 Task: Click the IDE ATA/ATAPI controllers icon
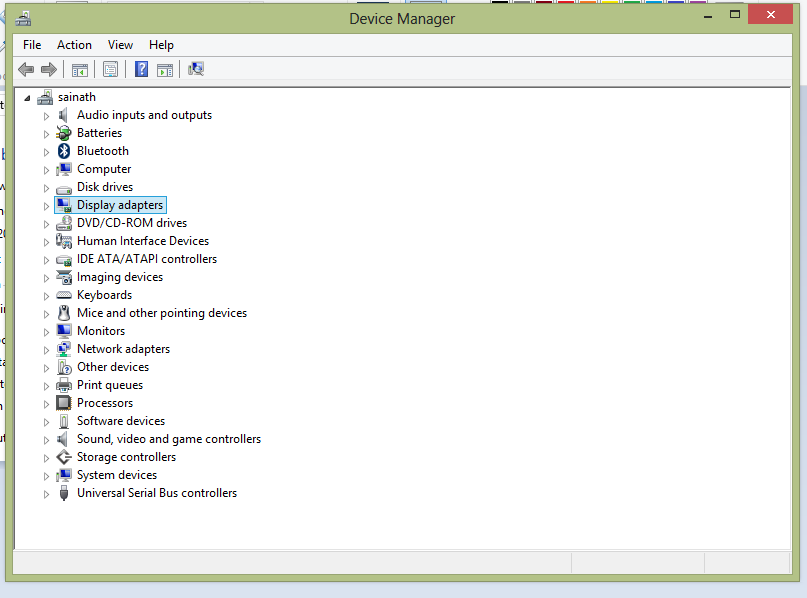pos(64,260)
